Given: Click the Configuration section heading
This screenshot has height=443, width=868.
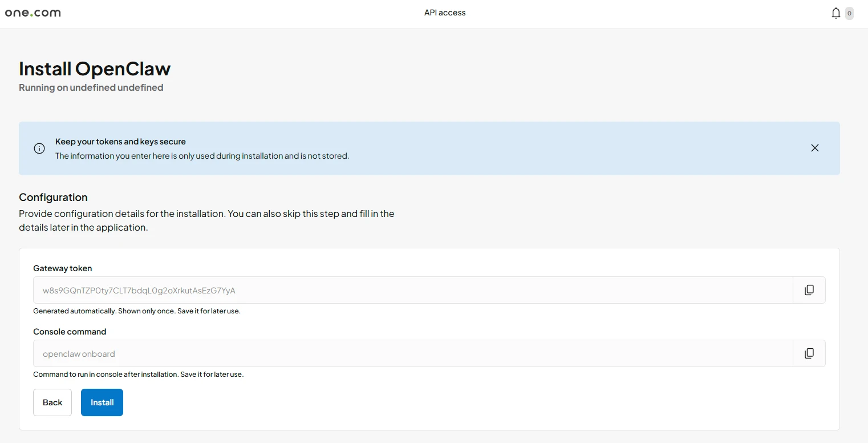Looking at the screenshot, I should [x=53, y=197].
